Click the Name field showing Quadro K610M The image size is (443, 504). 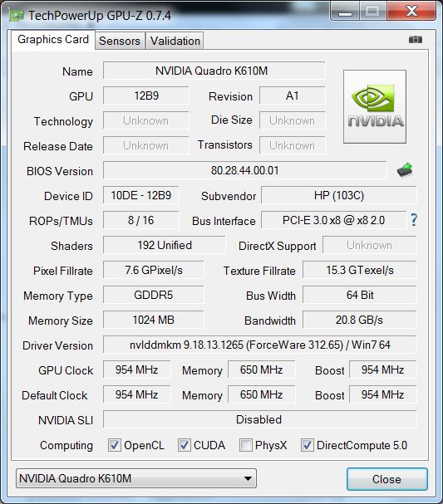click(214, 71)
